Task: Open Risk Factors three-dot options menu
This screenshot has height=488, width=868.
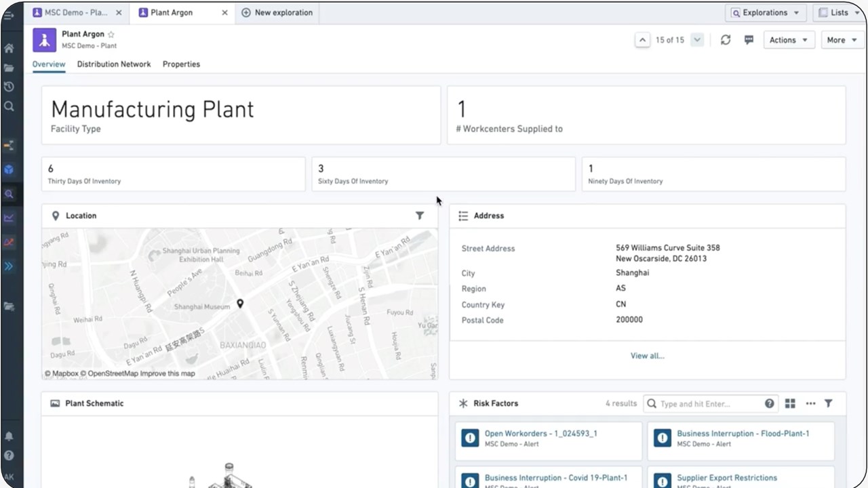Action: [810, 403]
